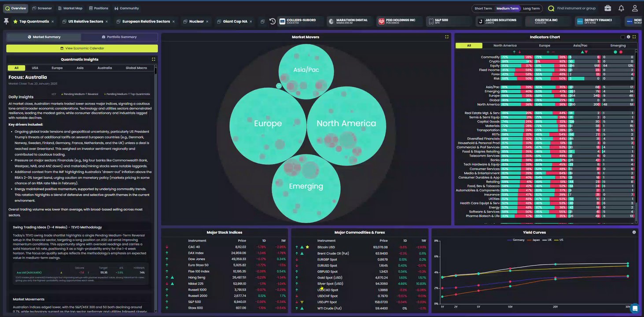Select the All tab in Indicators Chart

coord(469,45)
